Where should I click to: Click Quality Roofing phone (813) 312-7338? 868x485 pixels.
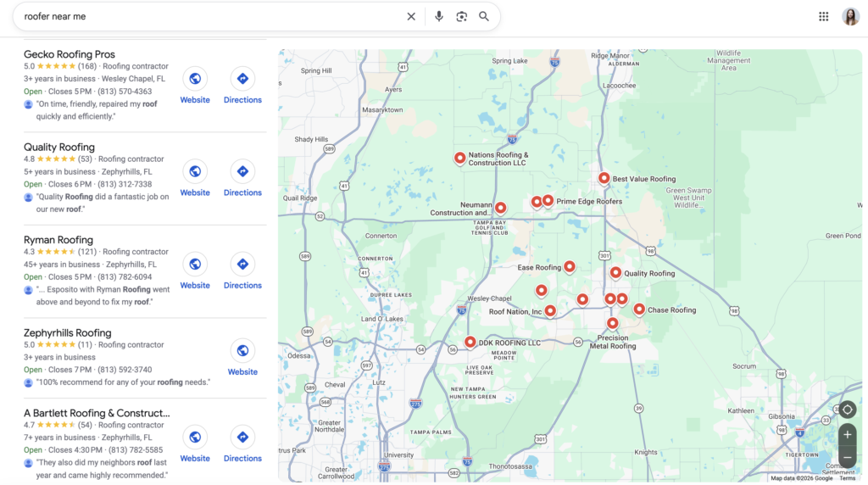(x=125, y=184)
